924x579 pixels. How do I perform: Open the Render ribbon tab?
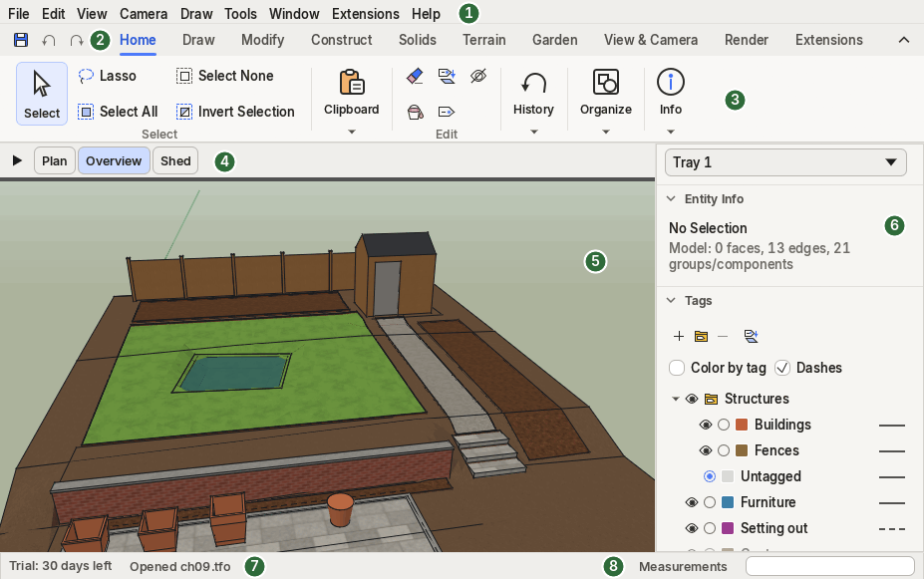[746, 40]
